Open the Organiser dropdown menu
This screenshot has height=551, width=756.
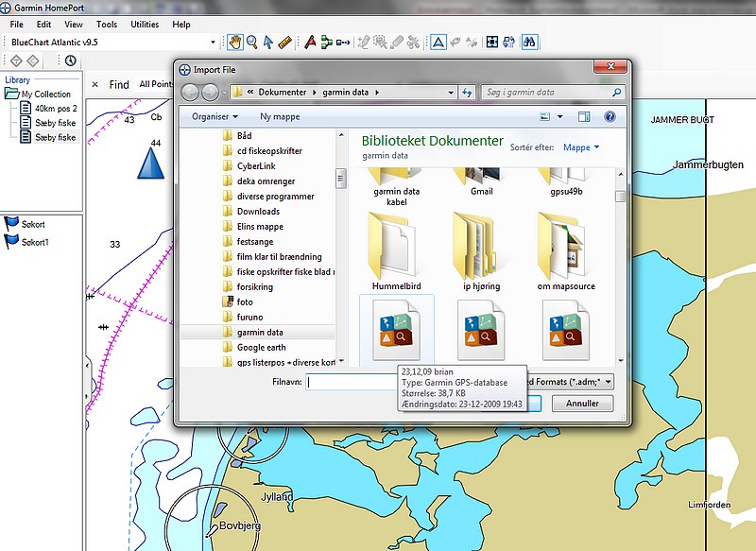215,116
